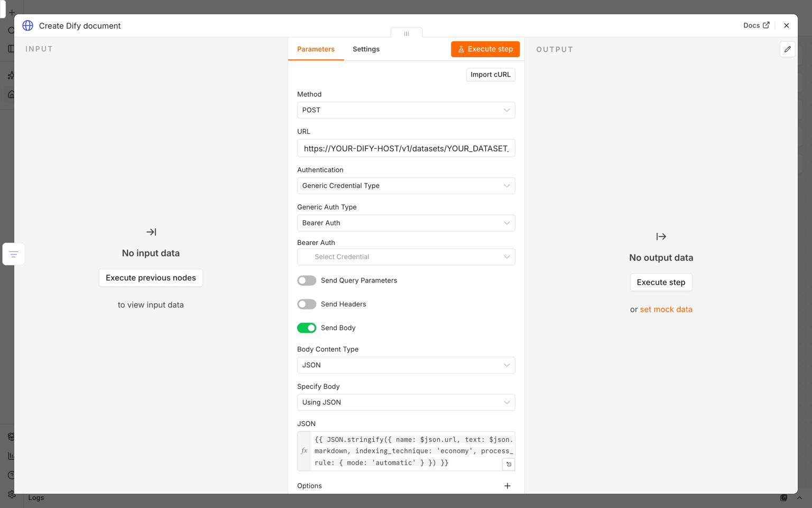Viewport: 812px width, 508px height.
Task: Click inside the JSON body expression editor
Action: 412,451
